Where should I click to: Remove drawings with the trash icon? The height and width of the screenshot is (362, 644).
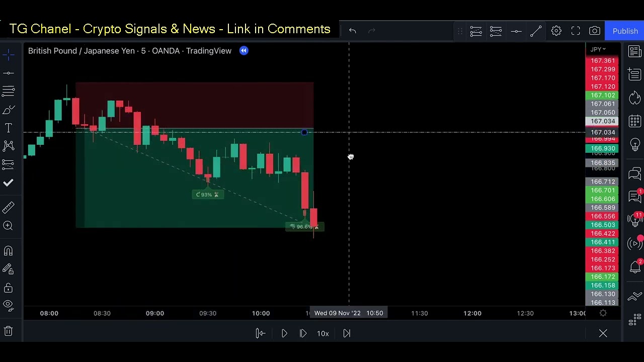click(8, 331)
